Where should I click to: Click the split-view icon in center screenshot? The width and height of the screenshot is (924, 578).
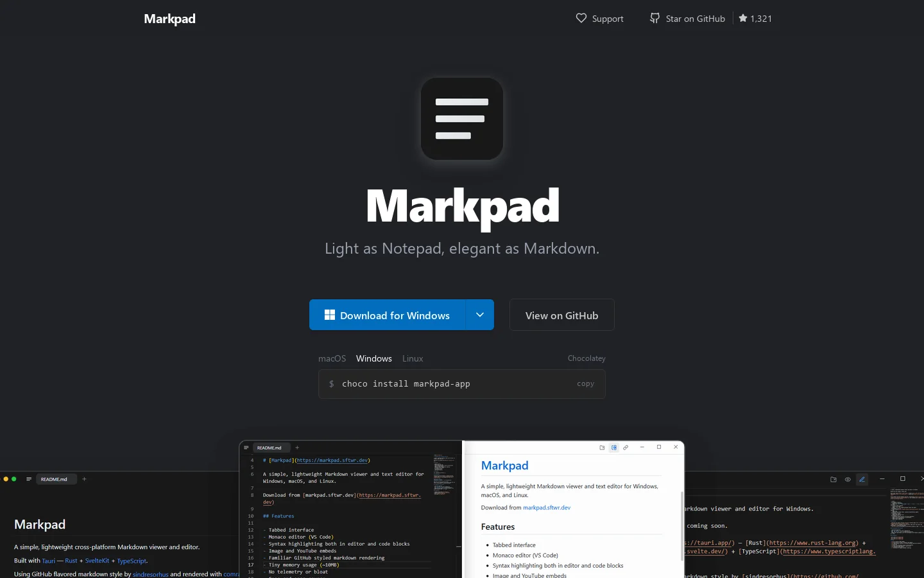(x=614, y=448)
